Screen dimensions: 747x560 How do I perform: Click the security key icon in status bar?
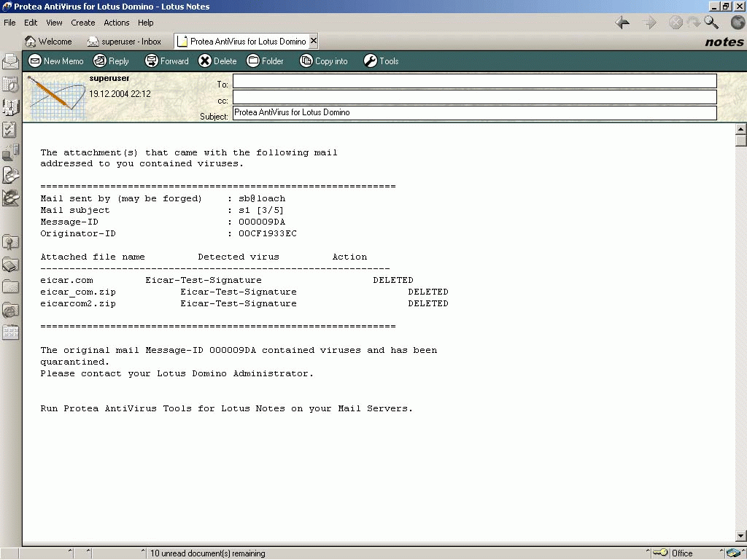coord(659,553)
